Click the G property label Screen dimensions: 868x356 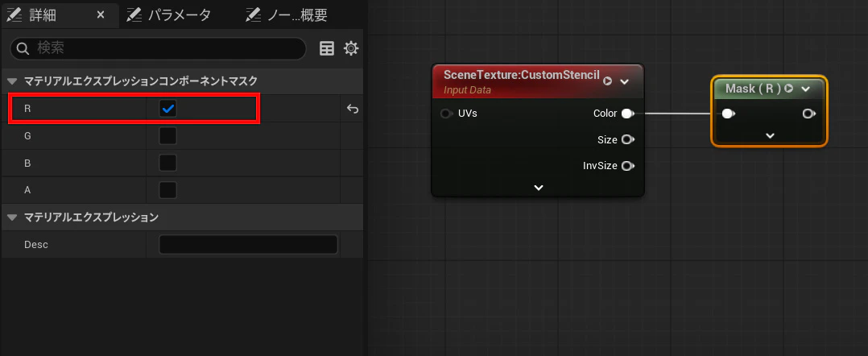tap(27, 135)
